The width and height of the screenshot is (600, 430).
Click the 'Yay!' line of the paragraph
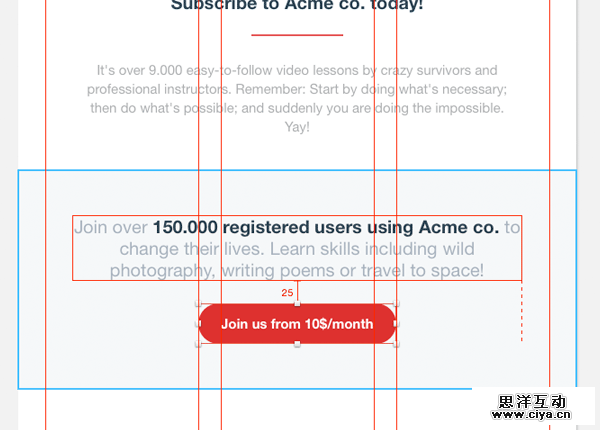click(297, 127)
